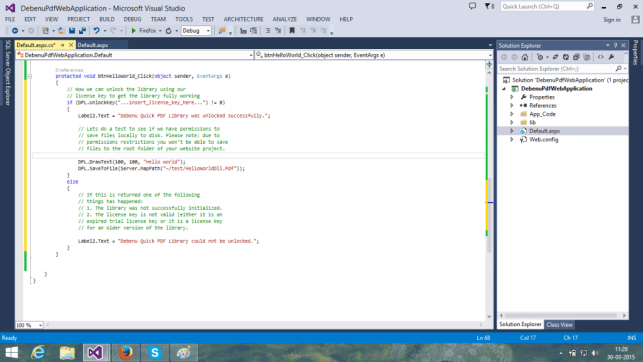Collapse the btnHelloWorld_Click method outline
This screenshot has height=362, width=643.
(x=30, y=76)
